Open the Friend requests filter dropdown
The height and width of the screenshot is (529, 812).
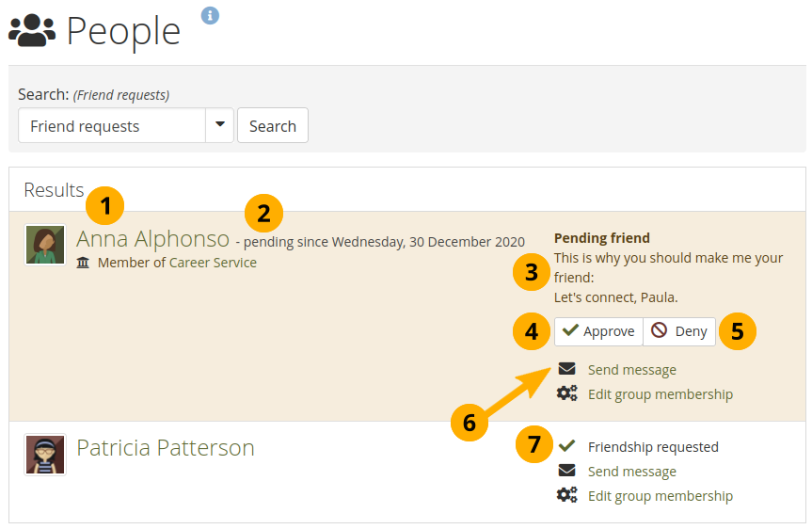(112, 126)
